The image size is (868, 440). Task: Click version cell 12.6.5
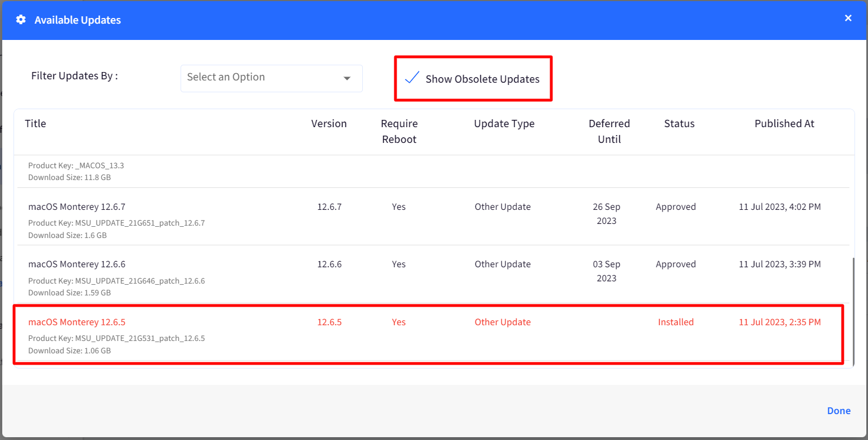click(x=329, y=322)
